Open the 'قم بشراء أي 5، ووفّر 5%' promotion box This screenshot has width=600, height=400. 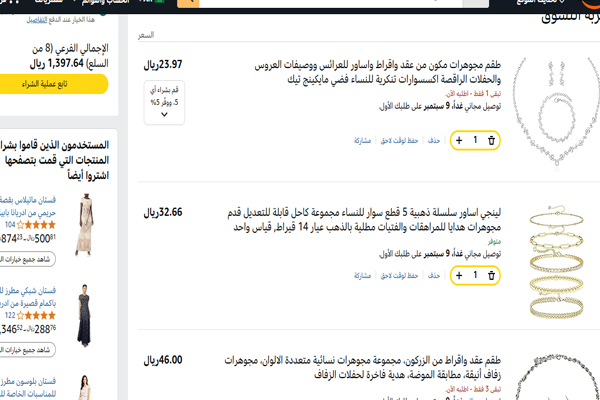pos(164,102)
